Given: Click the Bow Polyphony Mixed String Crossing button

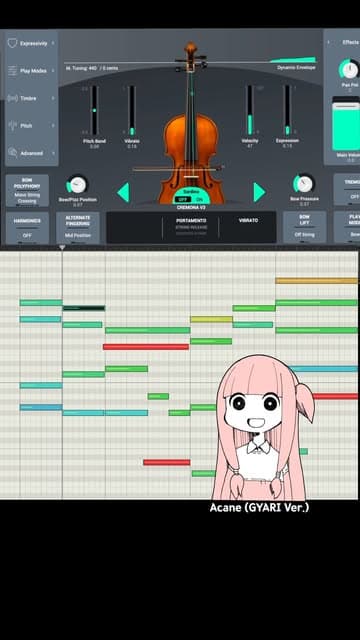Looking at the screenshot, I should [x=27, y=190].
